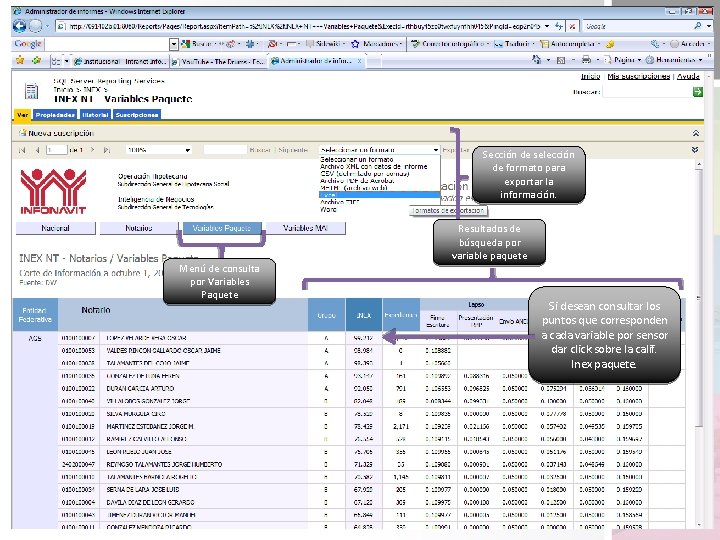
Task: Open the Página menu
Action: click(x=623, y=60)
